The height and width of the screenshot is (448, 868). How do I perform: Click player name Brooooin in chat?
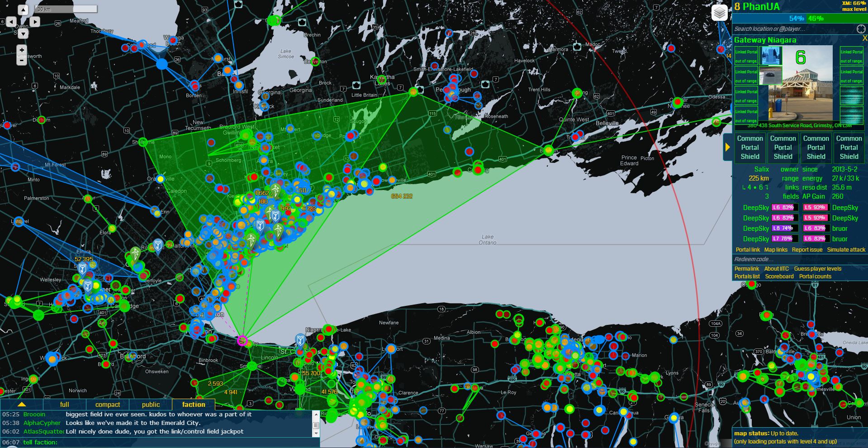(x=34, y=415)
